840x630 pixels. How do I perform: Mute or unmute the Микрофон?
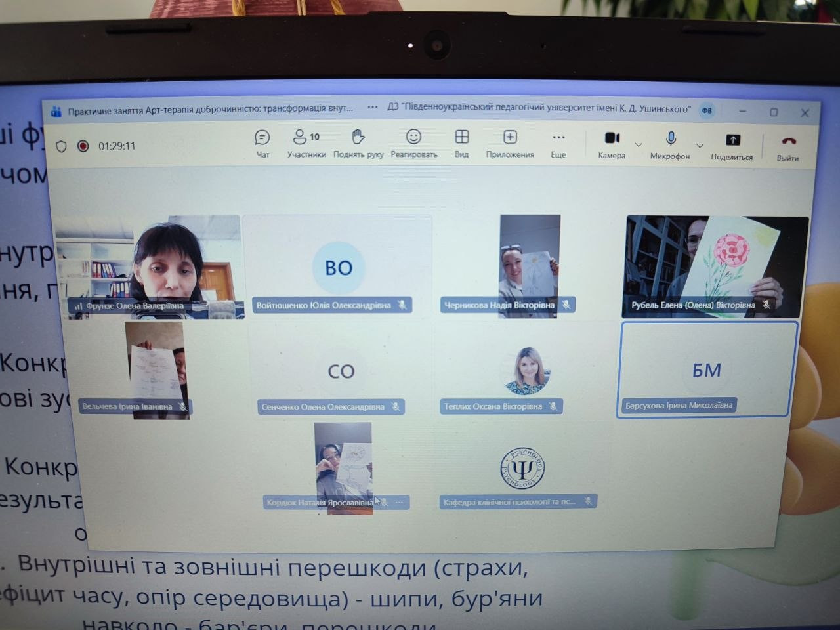(x=670, y=144)
